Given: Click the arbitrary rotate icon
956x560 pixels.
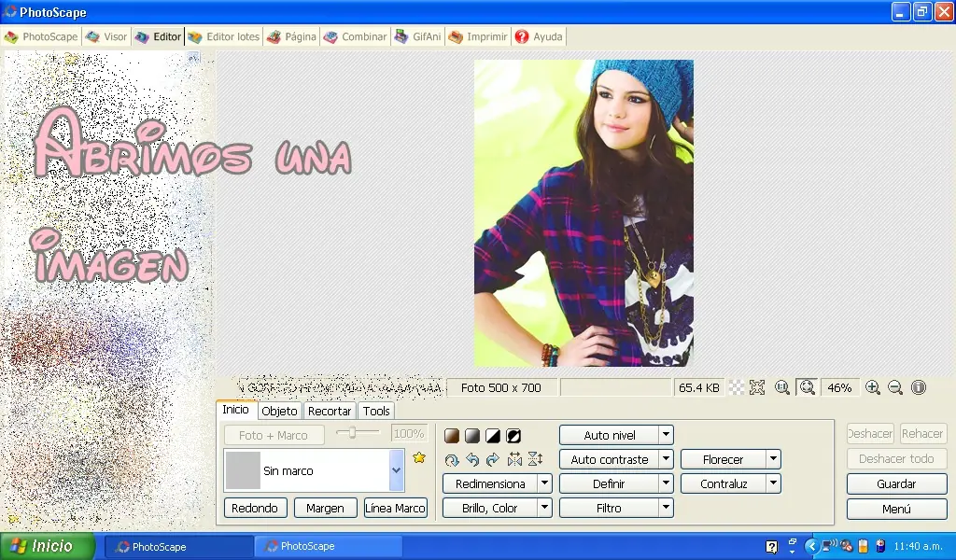Looking at the screenshot, I should [x=452, y=460].
